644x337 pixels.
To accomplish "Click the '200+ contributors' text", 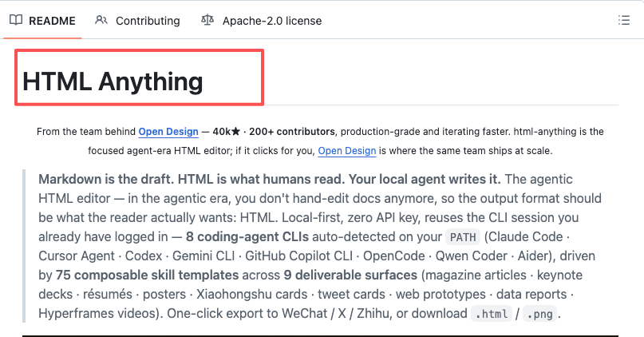I will coord(291,132).
